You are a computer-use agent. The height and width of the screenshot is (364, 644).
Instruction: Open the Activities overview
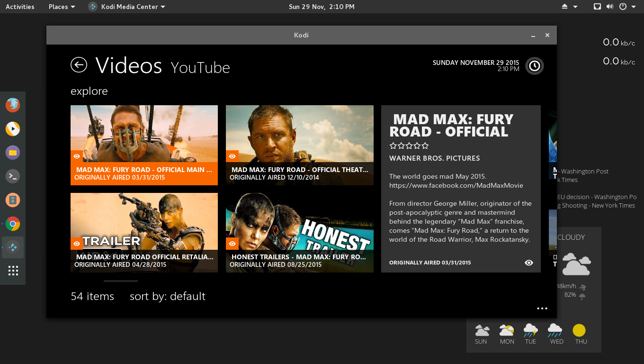coord(20,7)
